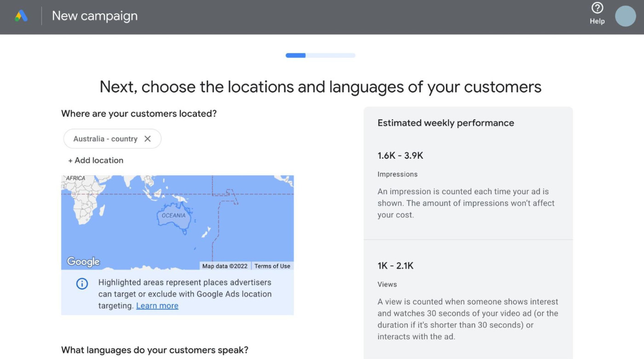
Task: Open the Learn more link about location targeting
Action: [157, 306]
